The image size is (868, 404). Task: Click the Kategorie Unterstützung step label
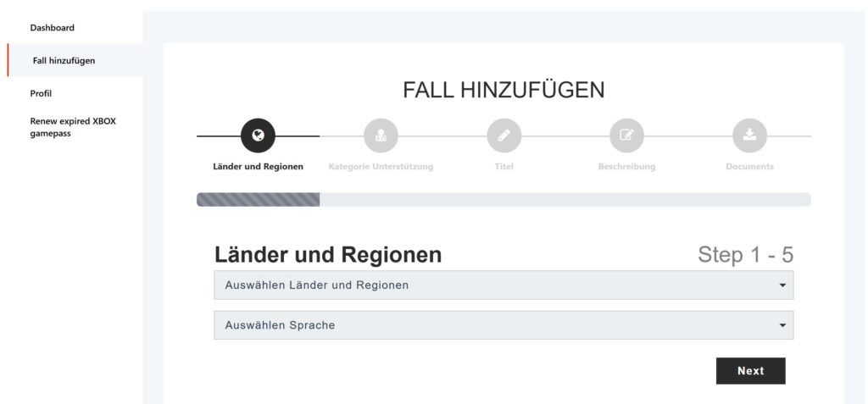click(381, 167)
